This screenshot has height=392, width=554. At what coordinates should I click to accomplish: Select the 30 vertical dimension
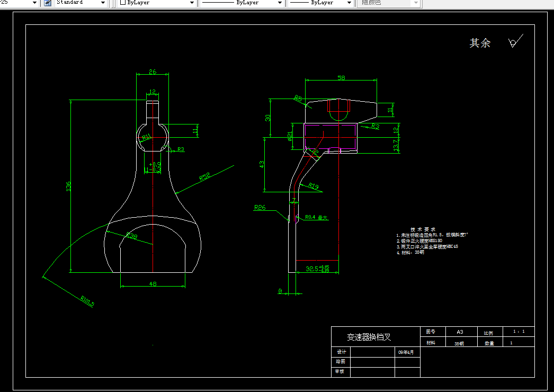click(x=268, y=118)
